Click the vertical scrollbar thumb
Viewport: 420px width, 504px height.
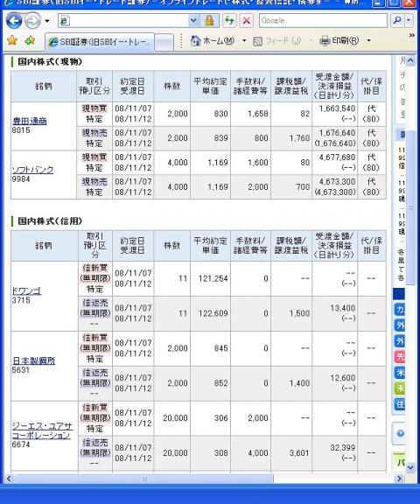coord(410,207)
